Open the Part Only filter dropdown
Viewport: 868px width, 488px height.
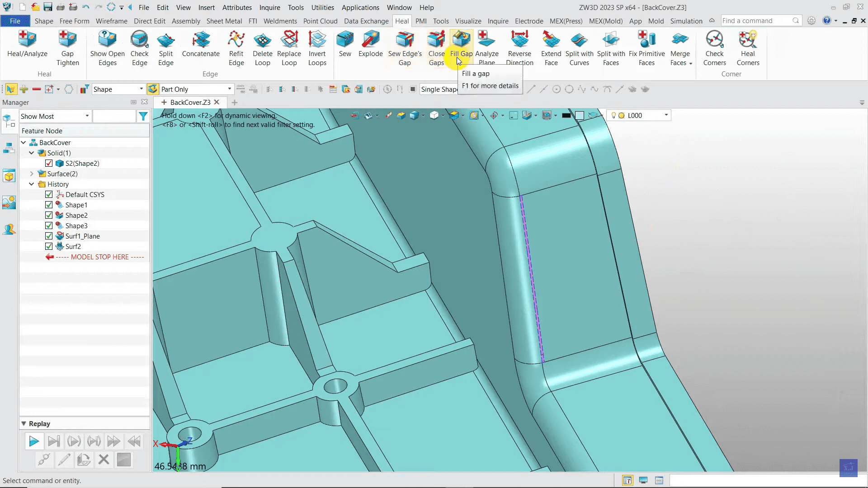pyautogui.click(x=229, y=89)
